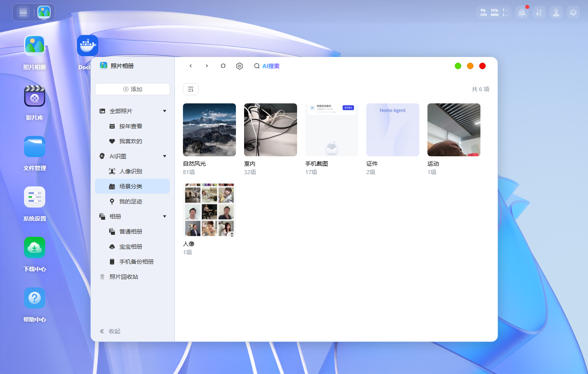Open 我的足迹 in the sidebar
The width and height of the screenshot is (588, 374).
(132, 201)
